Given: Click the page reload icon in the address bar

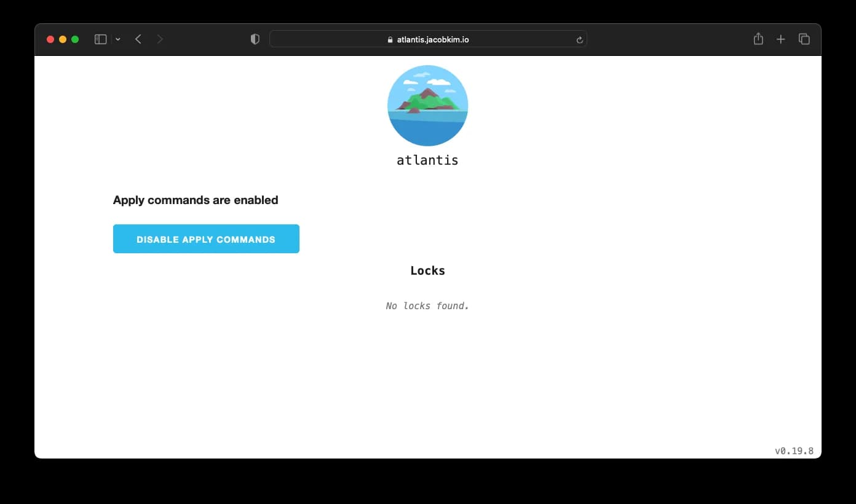Looking at the screenshot, I should pyautogui.click(x=579, y=39).
